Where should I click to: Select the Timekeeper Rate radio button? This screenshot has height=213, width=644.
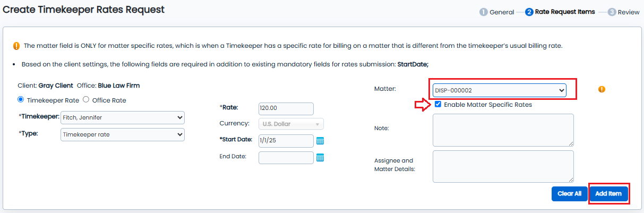coord(21,100)
